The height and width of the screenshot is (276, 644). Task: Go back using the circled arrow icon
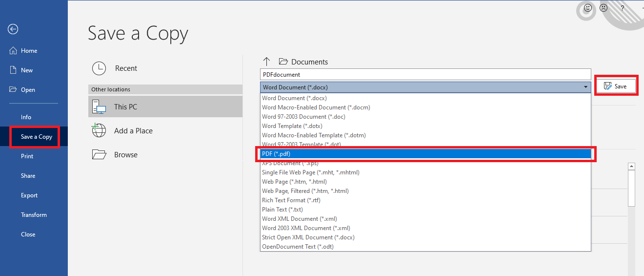pyautogui.click(x=13, y=29)
